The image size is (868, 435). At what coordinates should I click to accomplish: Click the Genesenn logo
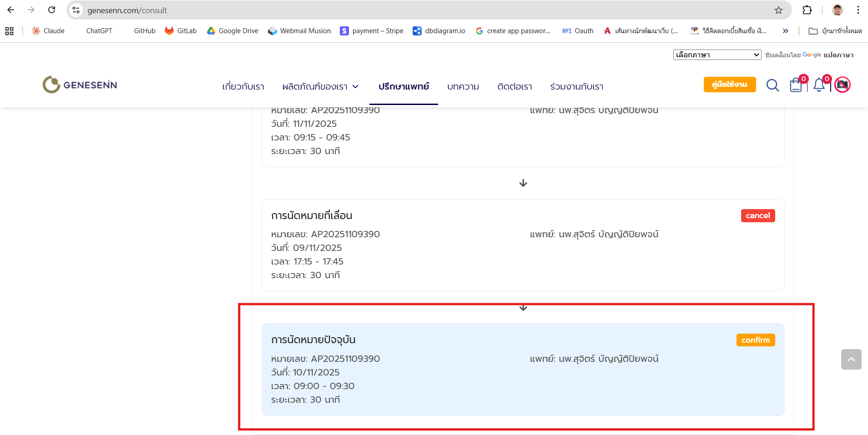(x=80, y=85)
